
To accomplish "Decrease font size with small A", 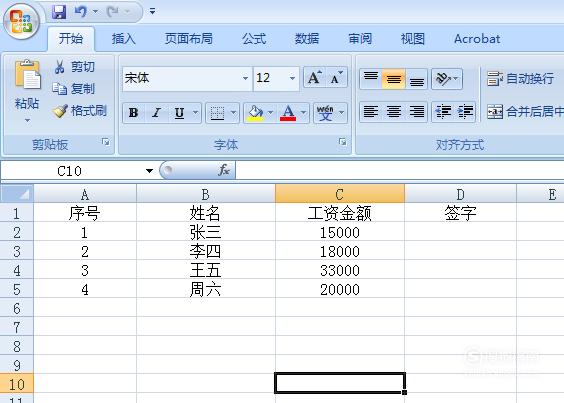I will [x=336, y=77].
